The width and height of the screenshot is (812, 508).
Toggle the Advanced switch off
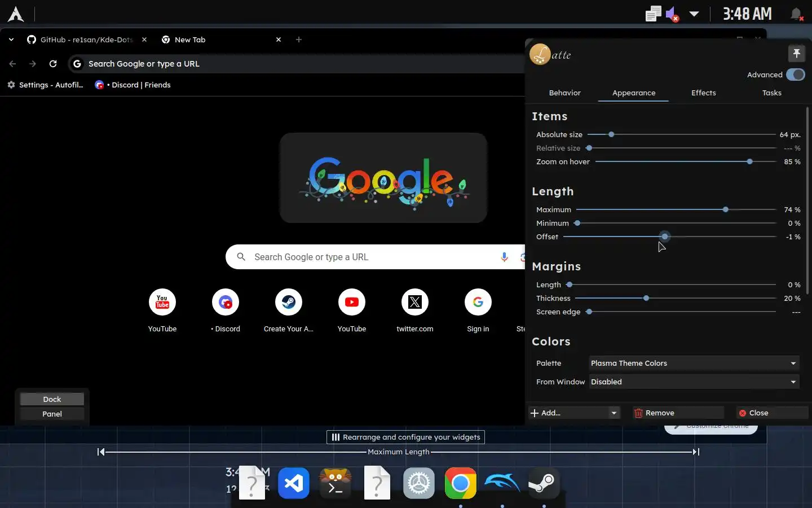(796, 75)
